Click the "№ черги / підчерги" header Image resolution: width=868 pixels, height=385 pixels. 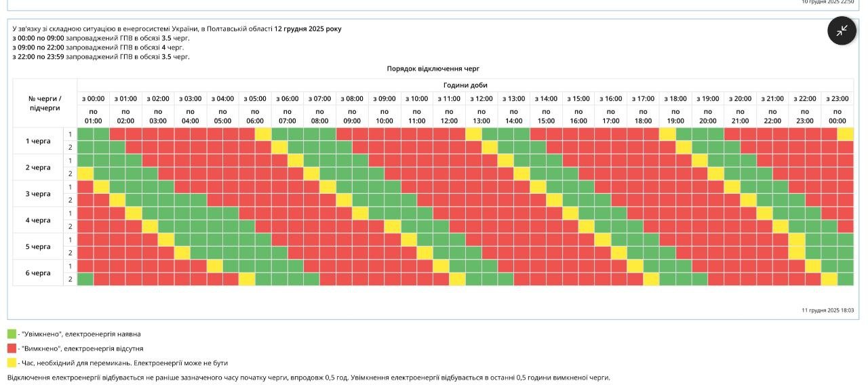tap(45, 103)
